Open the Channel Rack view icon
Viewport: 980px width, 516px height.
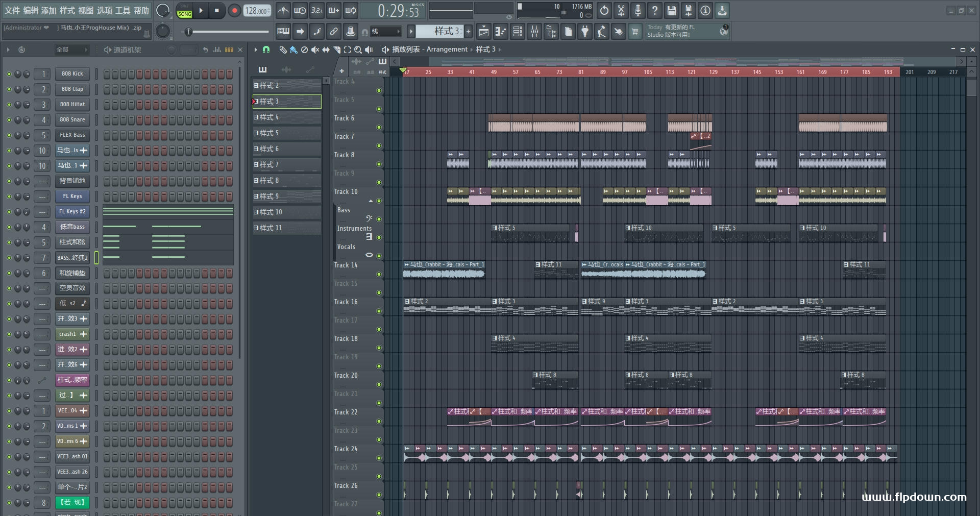(x=518, y=32)
